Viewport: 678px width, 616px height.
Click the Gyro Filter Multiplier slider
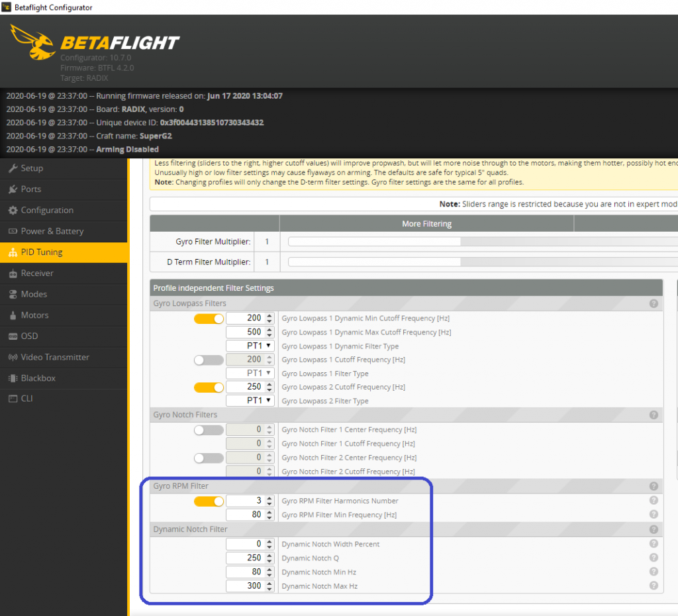click(483, 241)
